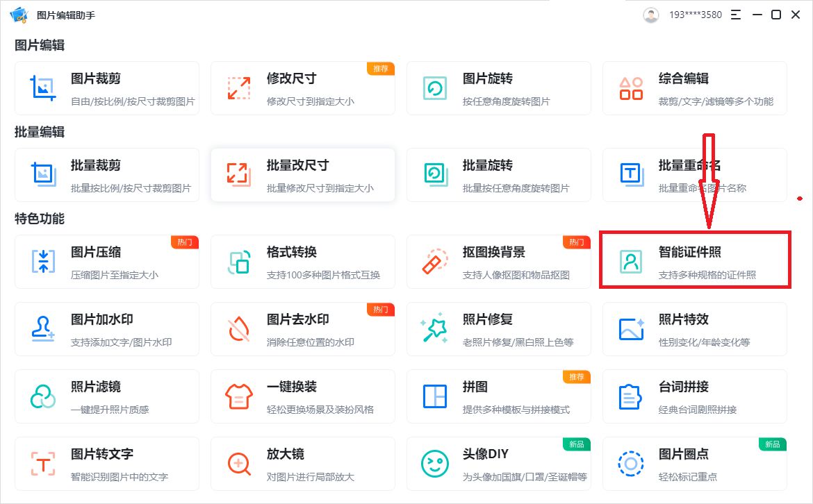The height and width of the screenshot is (504, 813).
Task: Open the 放大镜 magnifier tool
Action: click(302, 463)
